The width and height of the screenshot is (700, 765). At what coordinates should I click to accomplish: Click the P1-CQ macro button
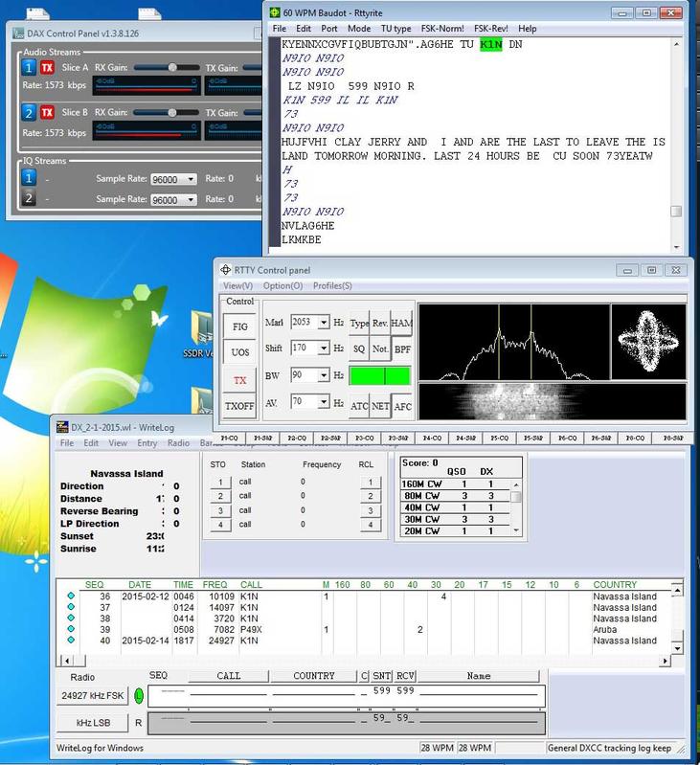pos(229,439)
